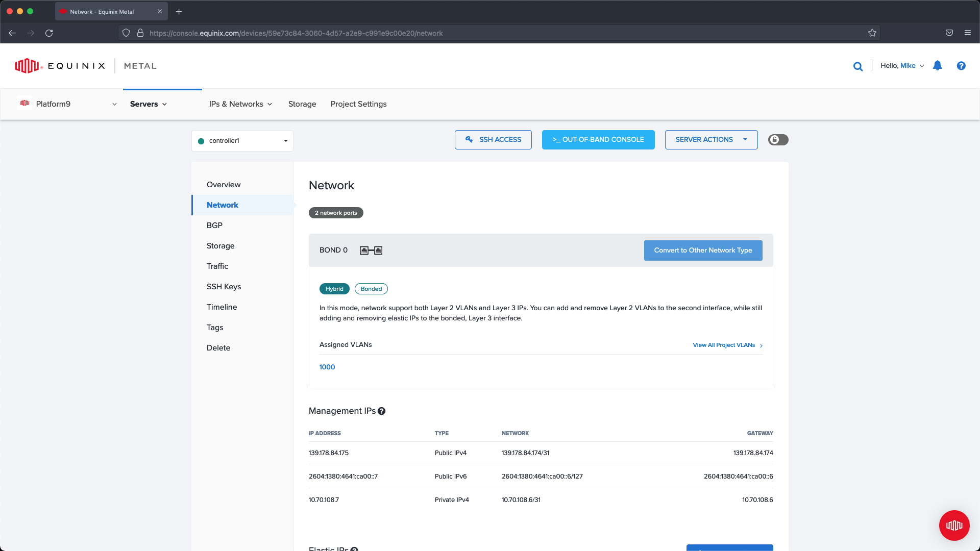980x551 pixels.
Task: Click the tracking protection shield icon
Action: [x=126, y=33]
